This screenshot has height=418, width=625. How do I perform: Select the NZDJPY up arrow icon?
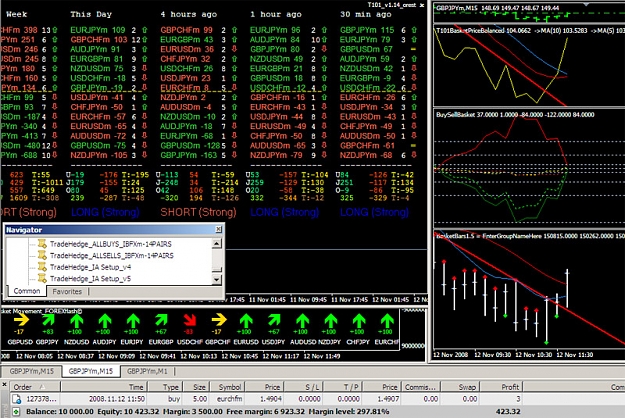click(330, 321)
